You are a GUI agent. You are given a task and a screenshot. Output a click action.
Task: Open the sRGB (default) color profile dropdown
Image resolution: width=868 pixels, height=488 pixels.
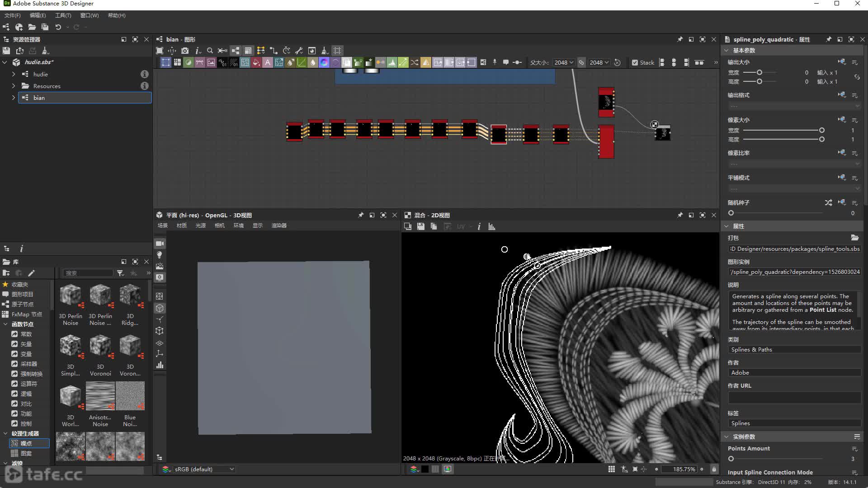(204, 469)
